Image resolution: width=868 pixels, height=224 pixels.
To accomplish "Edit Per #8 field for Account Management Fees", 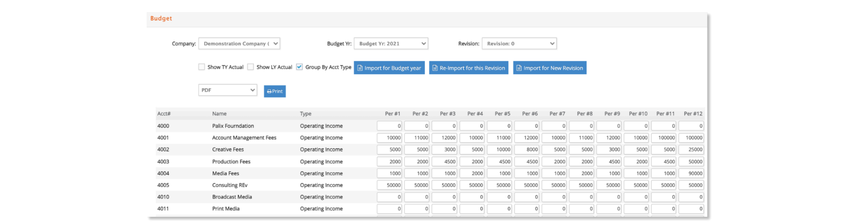I will pos(582,138).
